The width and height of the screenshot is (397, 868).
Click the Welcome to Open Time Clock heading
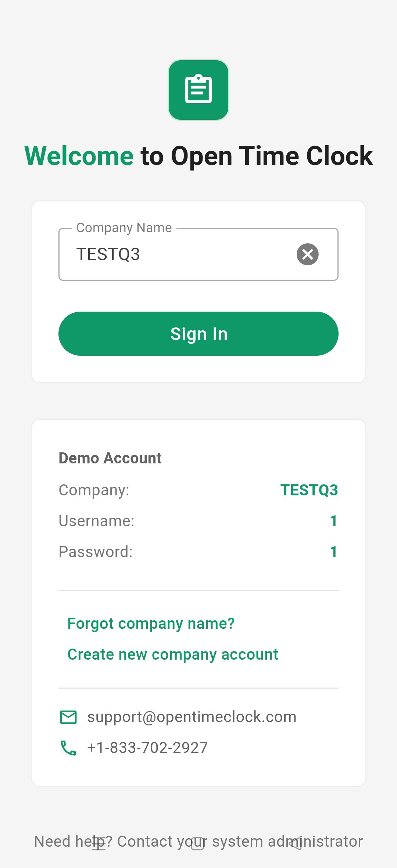pyautogui.click(x=198, y=156)
